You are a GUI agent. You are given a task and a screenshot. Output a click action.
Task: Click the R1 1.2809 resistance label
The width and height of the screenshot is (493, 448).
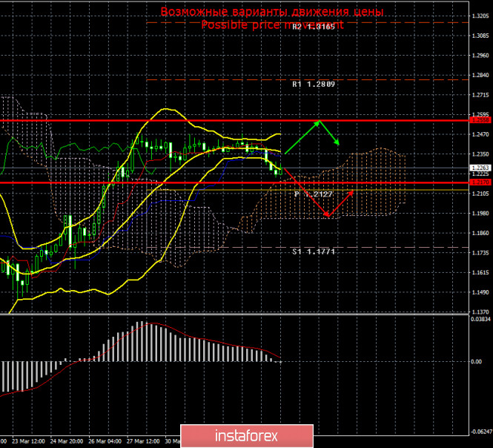pos(314,84)
